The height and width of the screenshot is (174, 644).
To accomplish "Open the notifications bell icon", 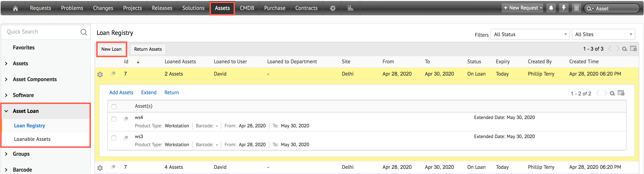I will (x=551, y=8).
